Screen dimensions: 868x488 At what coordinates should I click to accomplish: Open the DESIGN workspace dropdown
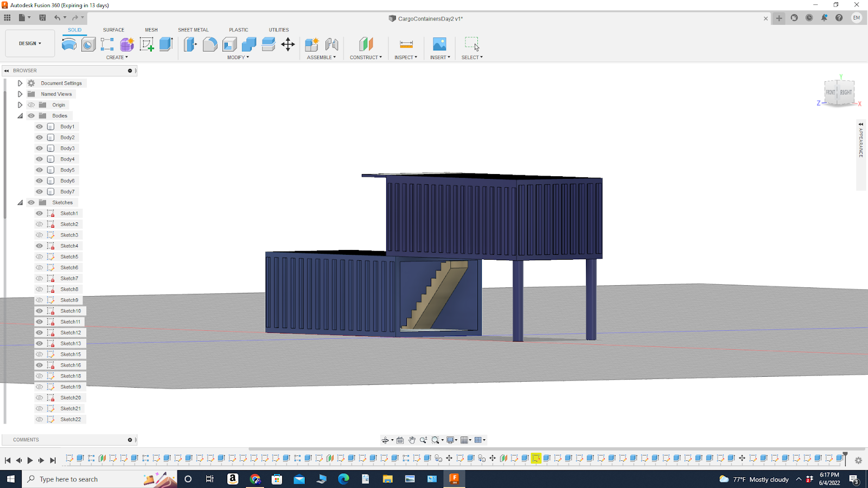(x=30, y=43)
